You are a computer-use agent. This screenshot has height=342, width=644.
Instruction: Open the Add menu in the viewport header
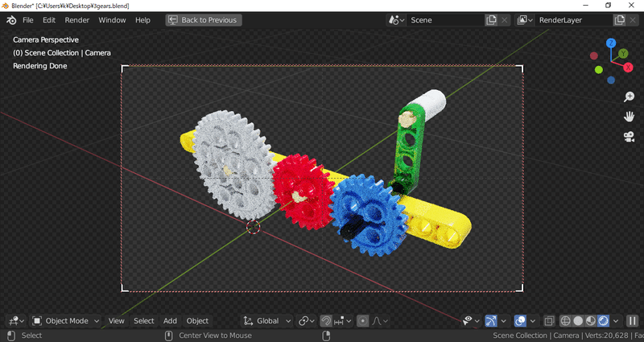(x=170, y=321)
